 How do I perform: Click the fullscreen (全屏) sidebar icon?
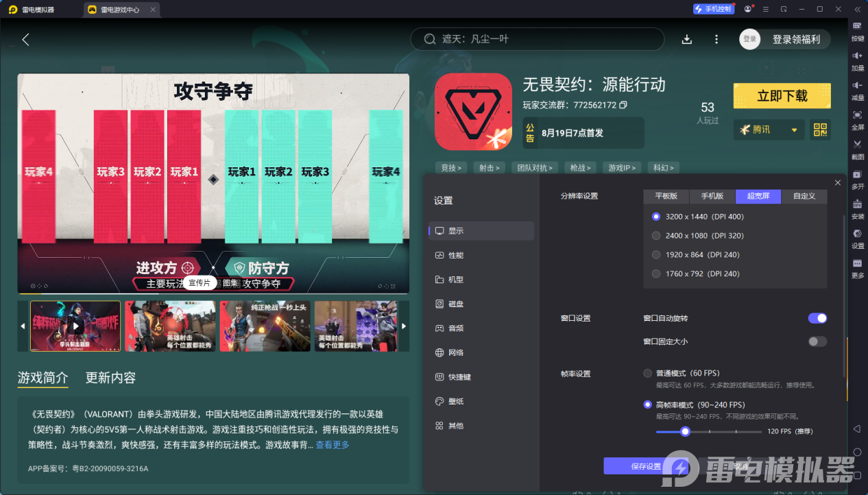[x=857, y=115]
